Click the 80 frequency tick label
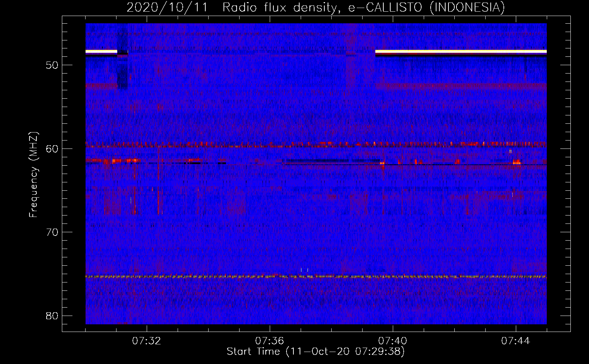The image size is (589, 364). [x=52, y=316]
